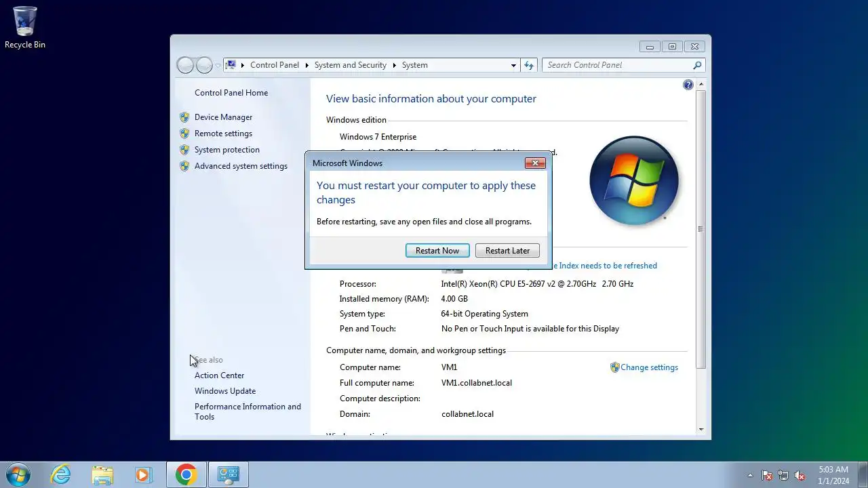Click the address bar computer icon
This screenshot has height=488, width=868.
[231, 65]
